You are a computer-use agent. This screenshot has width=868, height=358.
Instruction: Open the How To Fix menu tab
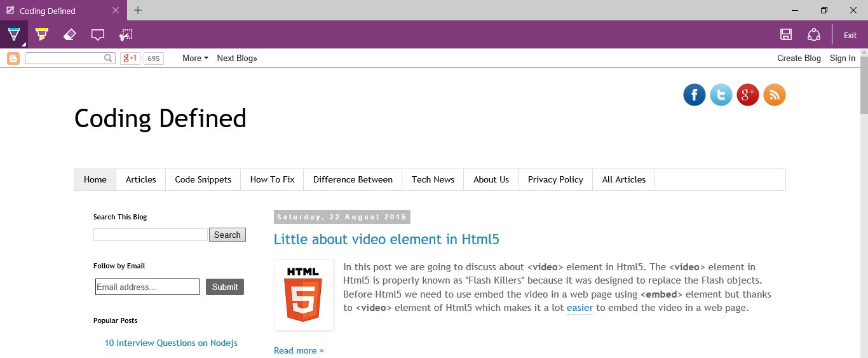pos(273,179)
